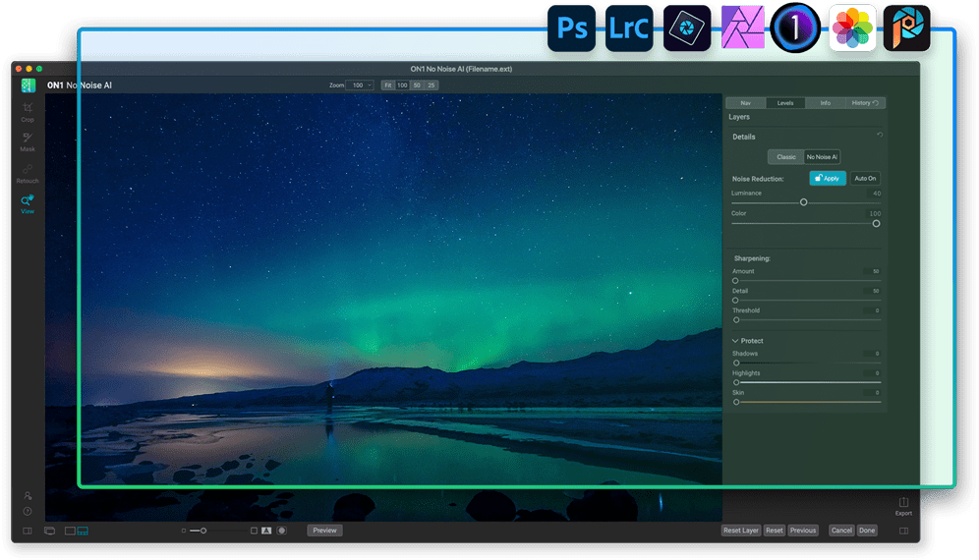The height and width of the screenshot is (560, 979).
Task: Select the Retouch tool
Action: point(28,174)
